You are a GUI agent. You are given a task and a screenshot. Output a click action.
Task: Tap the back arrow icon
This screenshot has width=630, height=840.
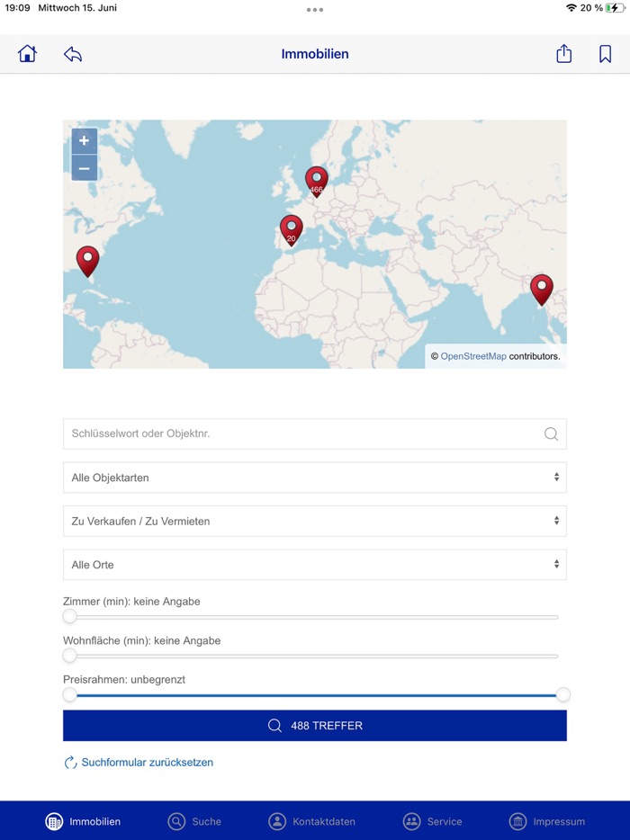click(73, 54)
